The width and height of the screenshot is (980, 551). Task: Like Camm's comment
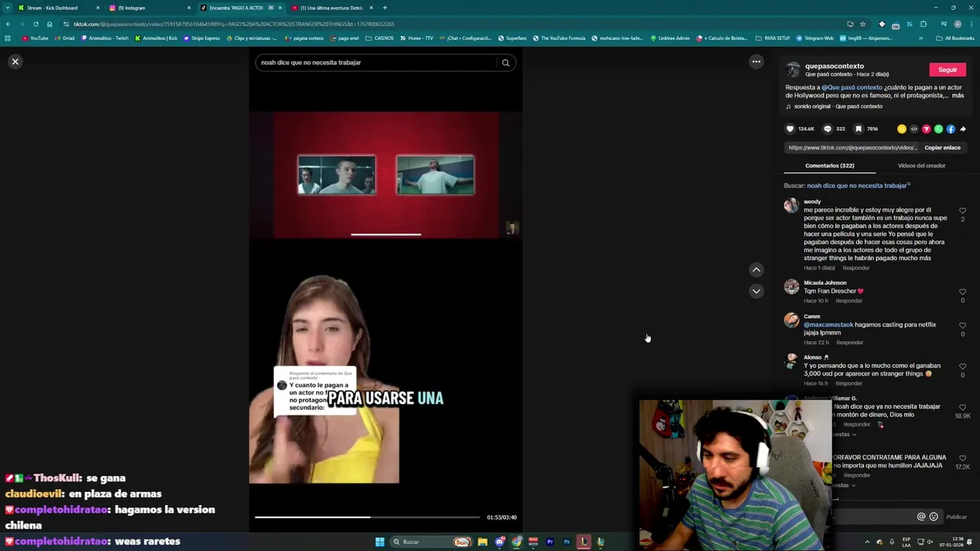tap(962, 325)
